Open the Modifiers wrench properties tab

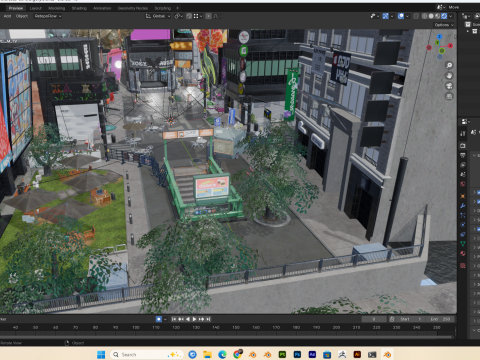coord(463,206)
